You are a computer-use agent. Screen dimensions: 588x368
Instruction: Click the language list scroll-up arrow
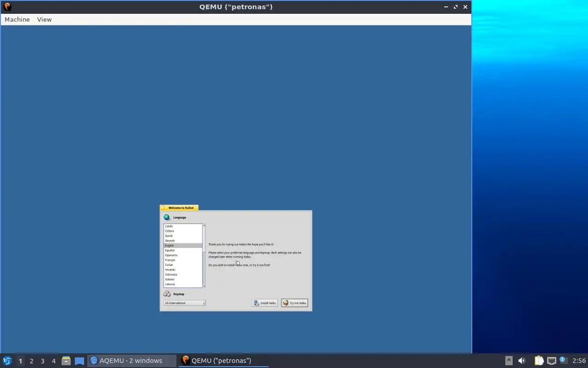[204, 225]
